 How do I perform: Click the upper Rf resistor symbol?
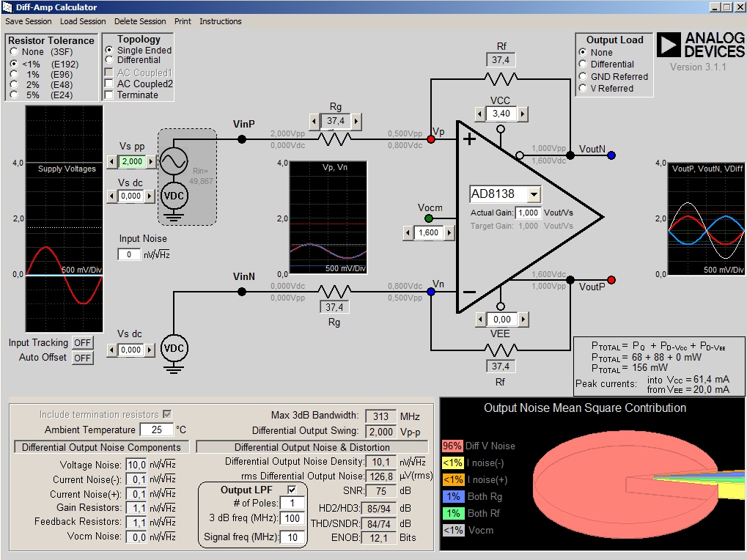click(500, 78)
